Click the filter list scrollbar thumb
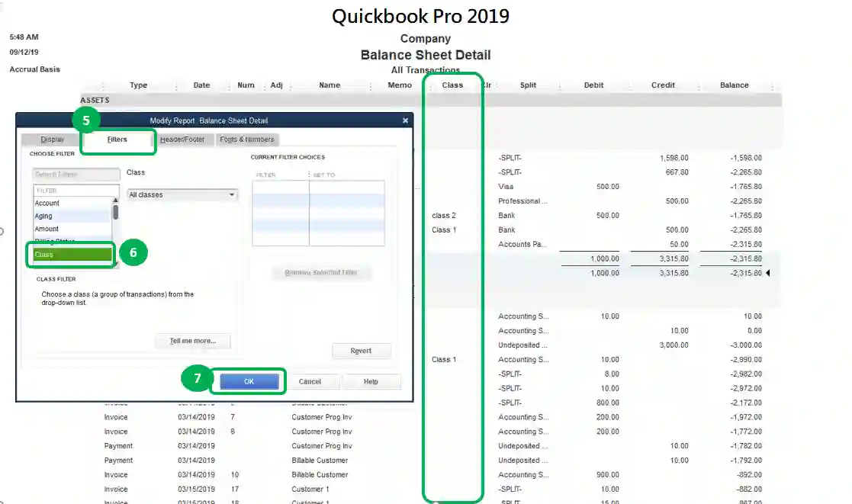Image resolution: width=852 pixels, height=504 pixels. 116,213
